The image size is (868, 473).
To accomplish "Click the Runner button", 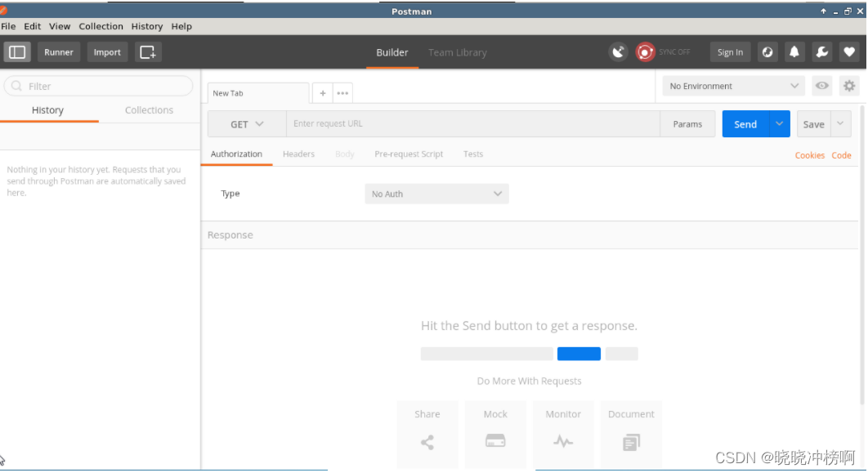I will [x=59, y=52].
